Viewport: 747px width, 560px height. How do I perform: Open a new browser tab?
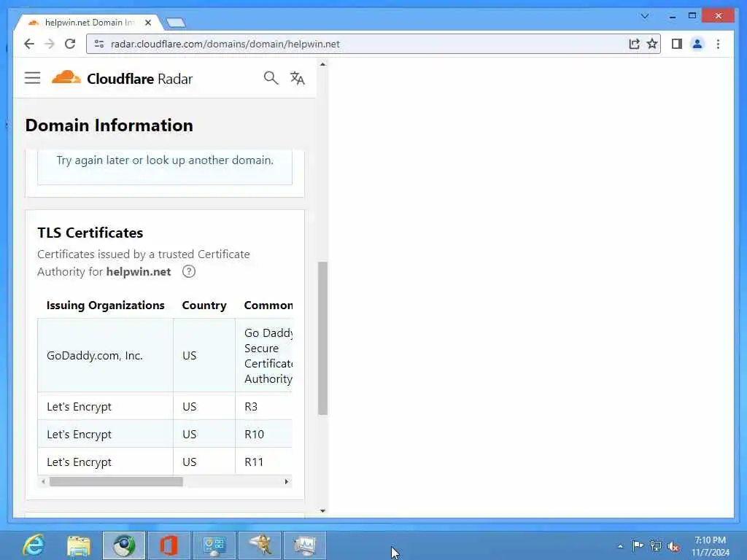point(176,23)
